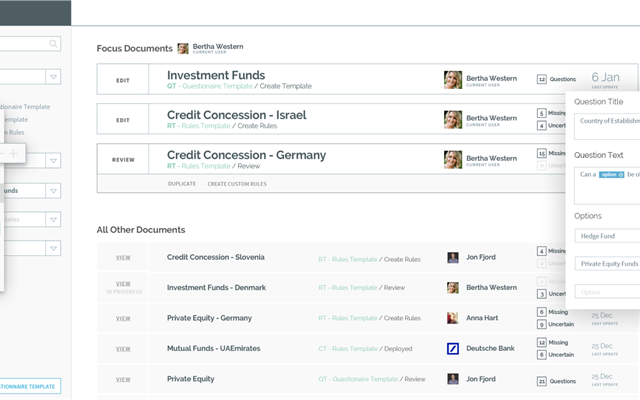Click the search magnifier icon in the sidebar
Viewport: 640px width, 400px height.
pos(53,44)
